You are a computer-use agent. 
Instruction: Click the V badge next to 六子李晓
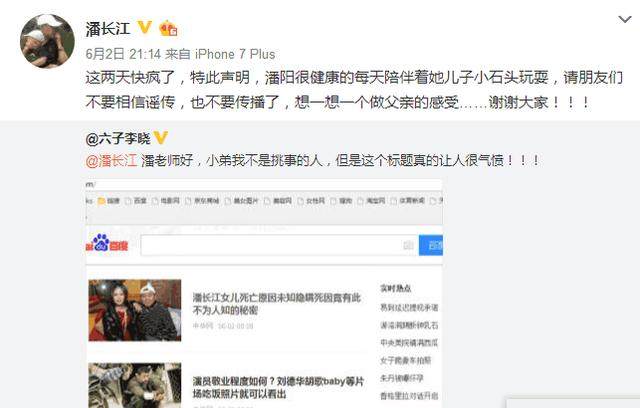(x=161, y=138)
